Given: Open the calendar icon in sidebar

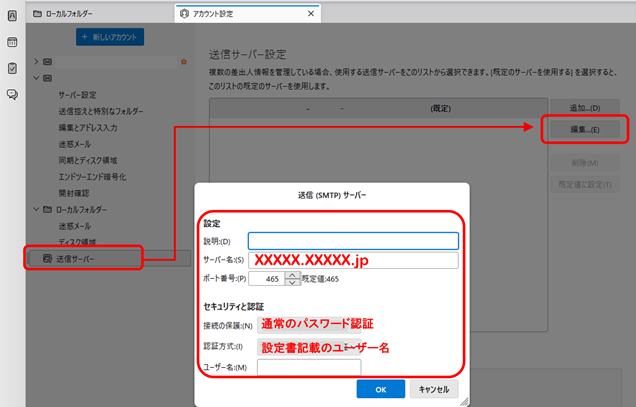Looking at the screenshot, I should tap(12, 43).
